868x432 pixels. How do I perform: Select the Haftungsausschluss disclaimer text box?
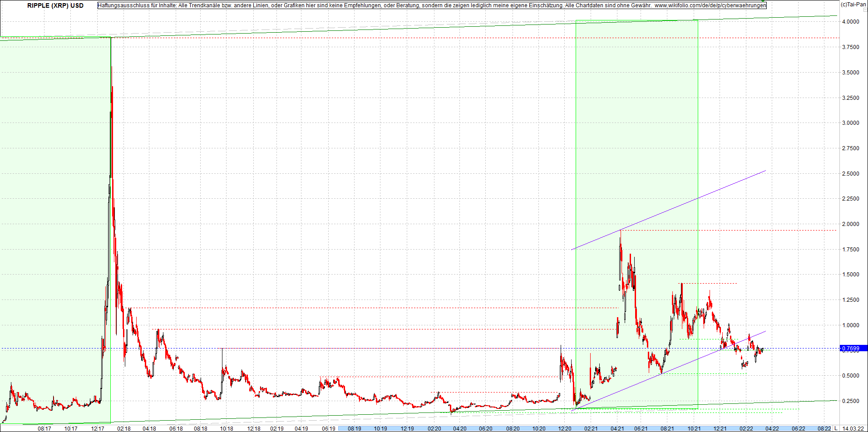point(432,5)
